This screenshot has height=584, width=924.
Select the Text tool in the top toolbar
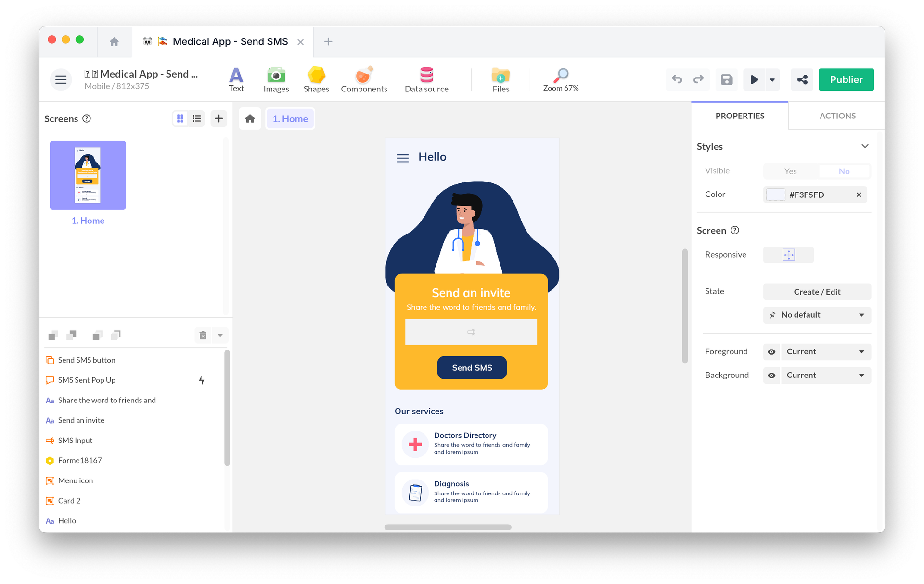236,79
